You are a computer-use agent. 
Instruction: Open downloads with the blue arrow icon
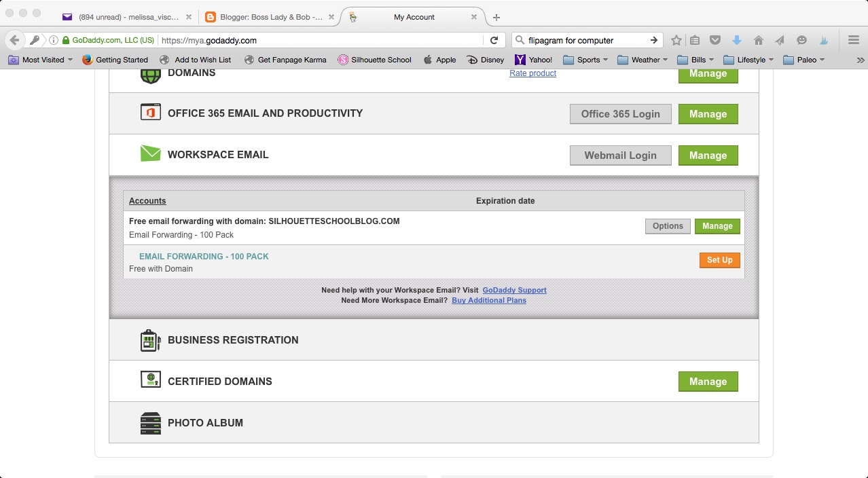click(x=736, y=40)
